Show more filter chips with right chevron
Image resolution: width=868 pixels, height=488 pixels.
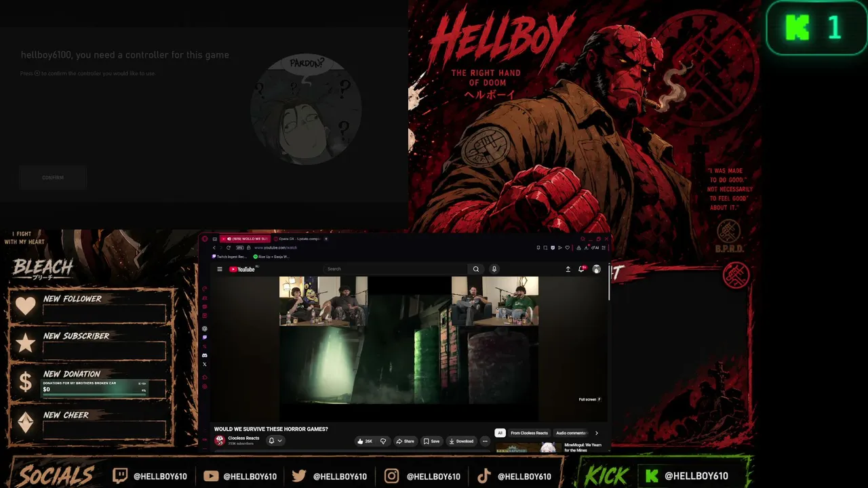(x=597, y=433)
